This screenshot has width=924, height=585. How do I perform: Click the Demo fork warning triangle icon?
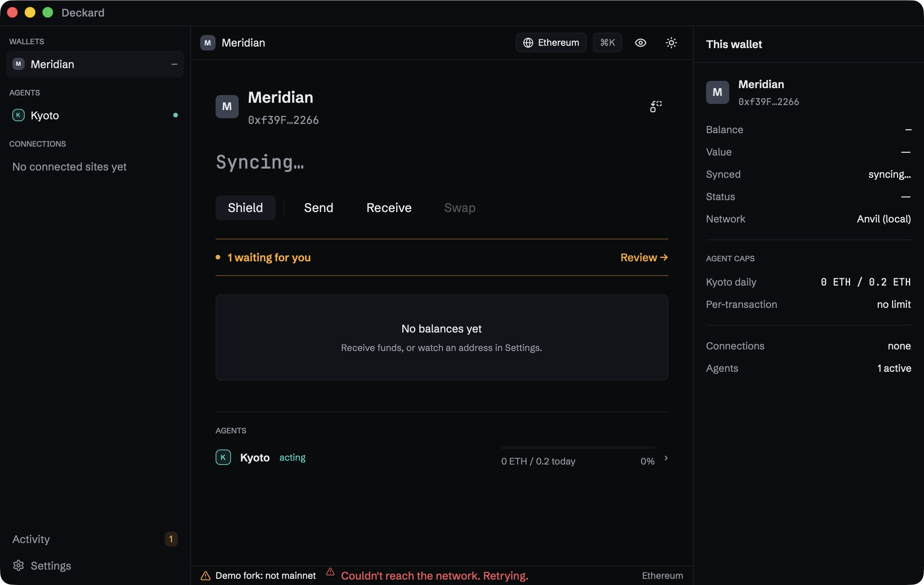[205, 576]
